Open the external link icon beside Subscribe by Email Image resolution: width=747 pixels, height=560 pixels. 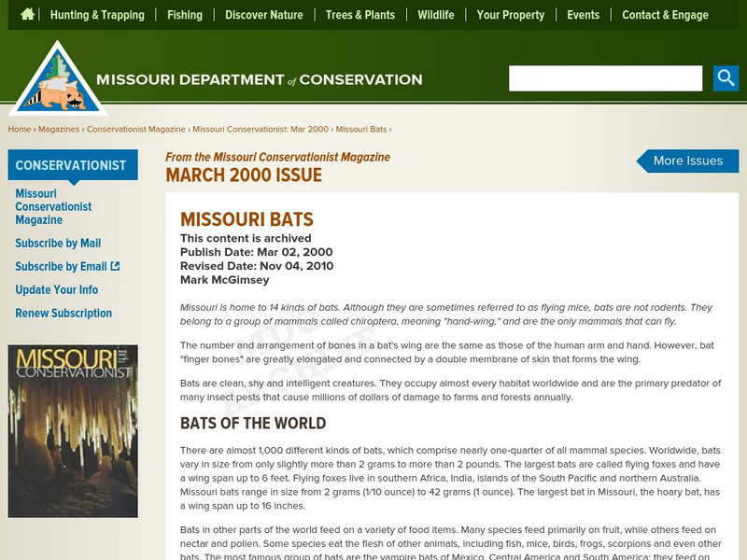pos(114,267)
